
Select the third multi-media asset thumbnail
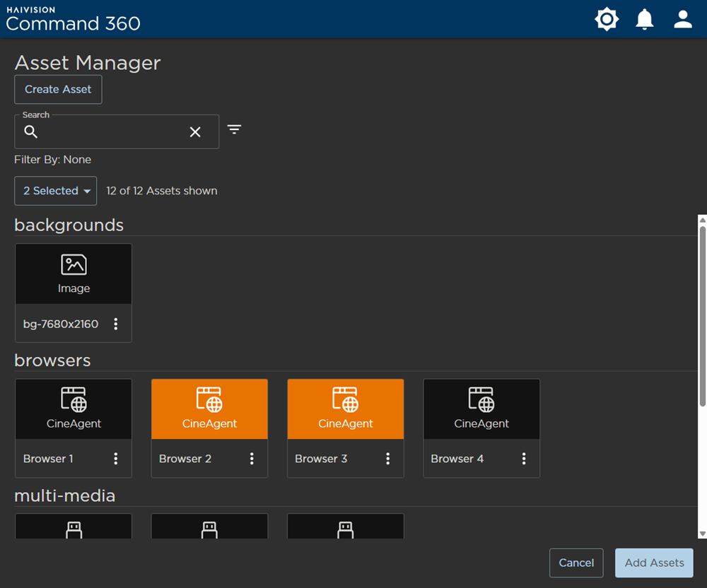coord(346,527)
